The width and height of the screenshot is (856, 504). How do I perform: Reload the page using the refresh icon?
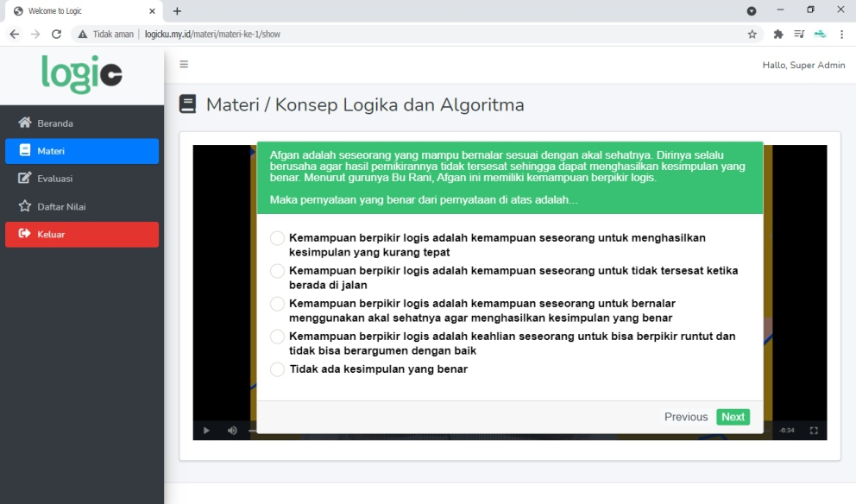57,35
